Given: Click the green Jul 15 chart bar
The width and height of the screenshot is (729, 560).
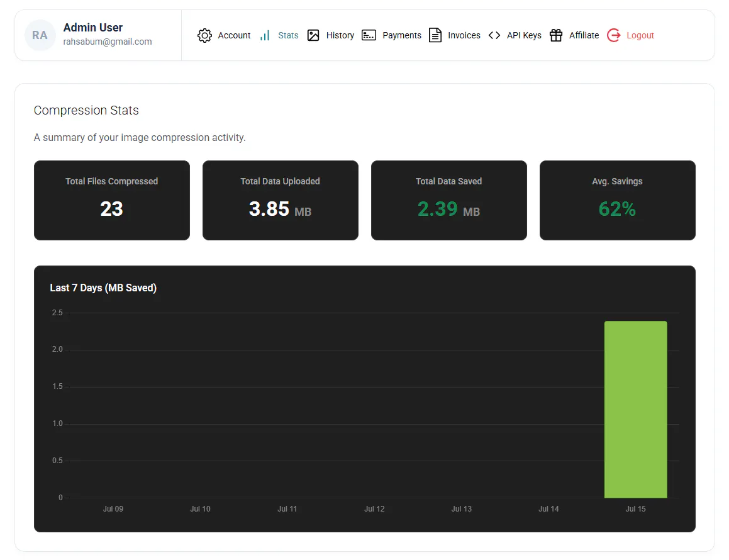Looking at the screenshot, I should [x=635, y=410].
